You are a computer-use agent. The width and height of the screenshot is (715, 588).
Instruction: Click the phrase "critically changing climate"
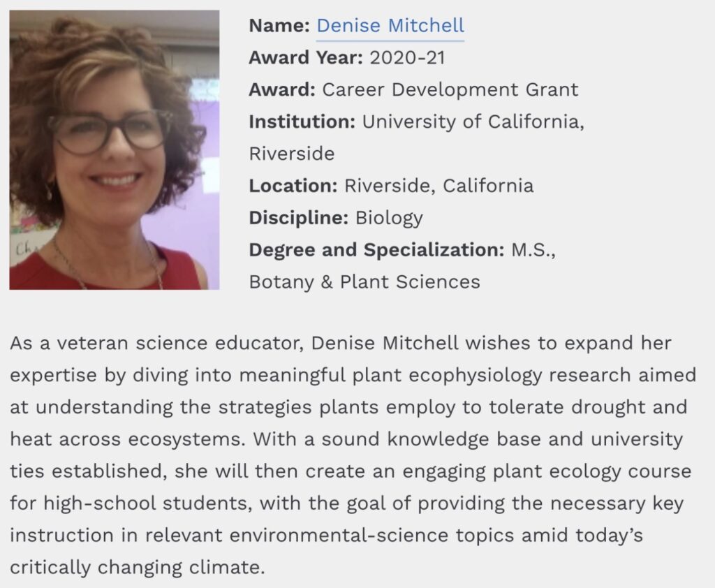(137, 567)
